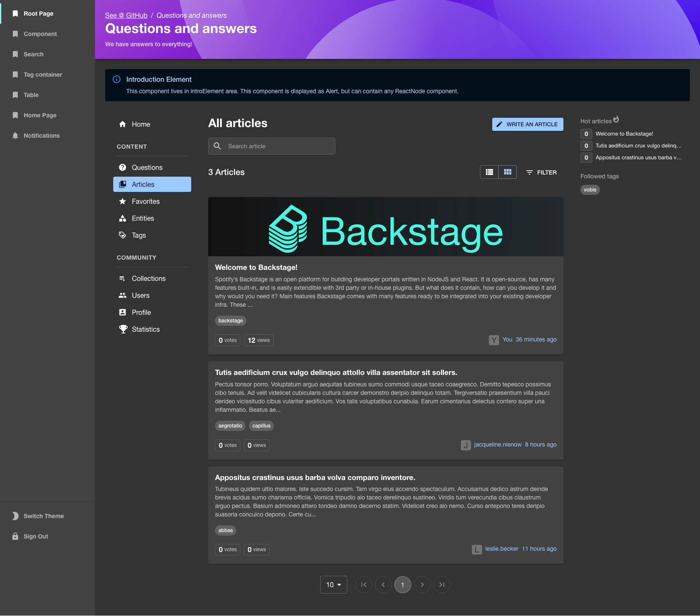Click the Home Page bookmark icon
The width and height of the screenshot is (700, 616).
click(15, 115)
